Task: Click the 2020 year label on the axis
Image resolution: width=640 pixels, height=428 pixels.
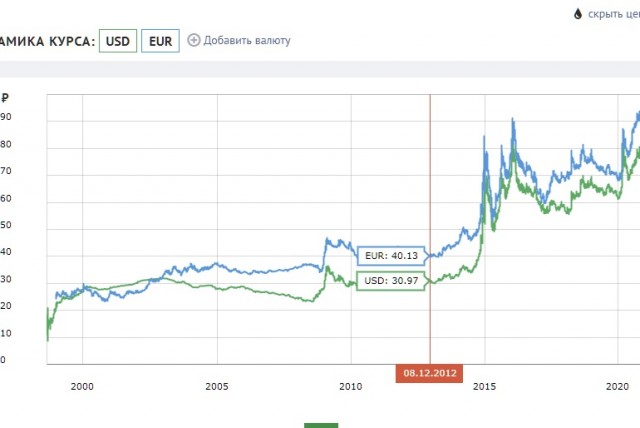Action: pyautogui.click(x=618, y=386)
